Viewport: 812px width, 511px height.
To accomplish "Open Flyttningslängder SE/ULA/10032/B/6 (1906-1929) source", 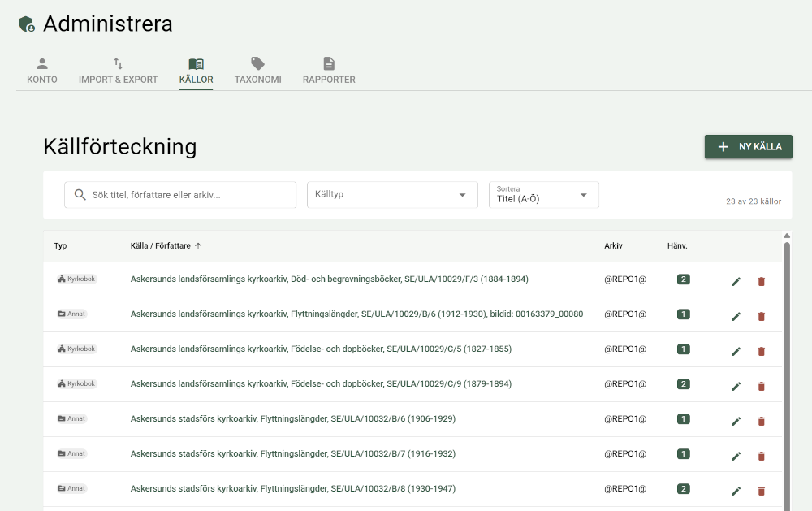I will pos(293,418).
